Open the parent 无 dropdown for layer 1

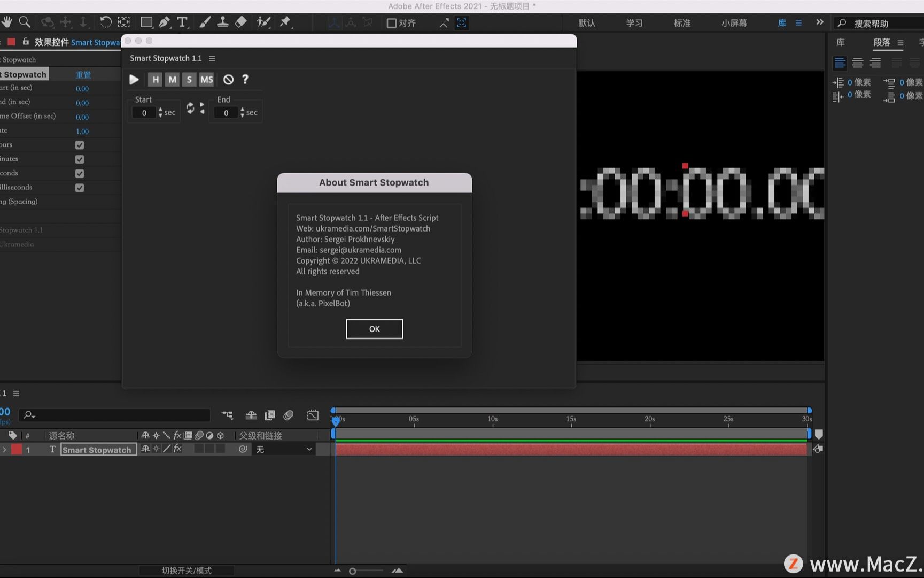(x=284, y=450)
